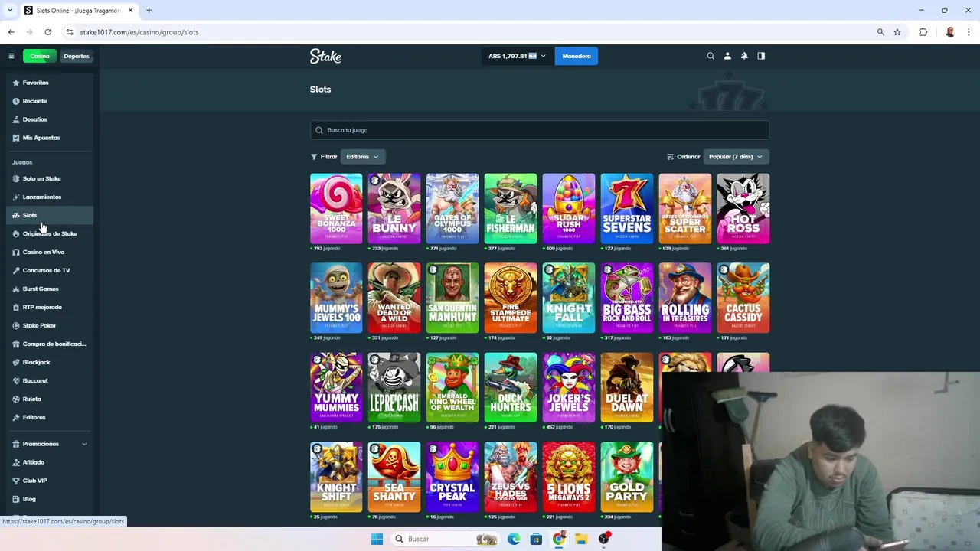Open the browser tab search dropdown arrow
This screenshot has height=551, width=980.
(x=10, y=10)
